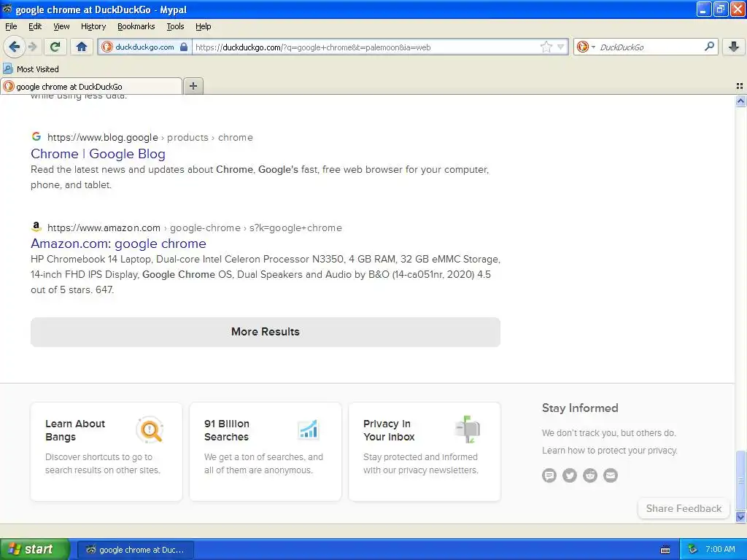Screen dimensions: 747x560
Task: Click the search magnifier icon
Action: pos(709,46)
